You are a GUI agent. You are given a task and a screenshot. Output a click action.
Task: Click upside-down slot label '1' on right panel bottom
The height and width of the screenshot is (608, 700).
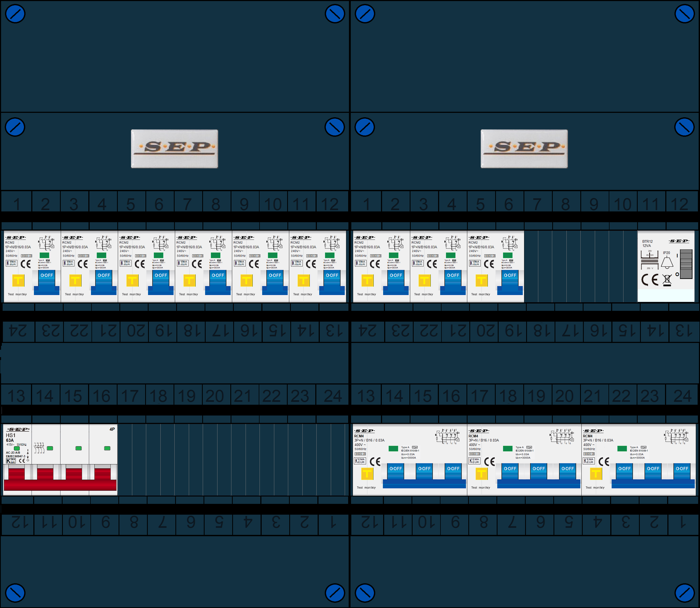[682, 522]
